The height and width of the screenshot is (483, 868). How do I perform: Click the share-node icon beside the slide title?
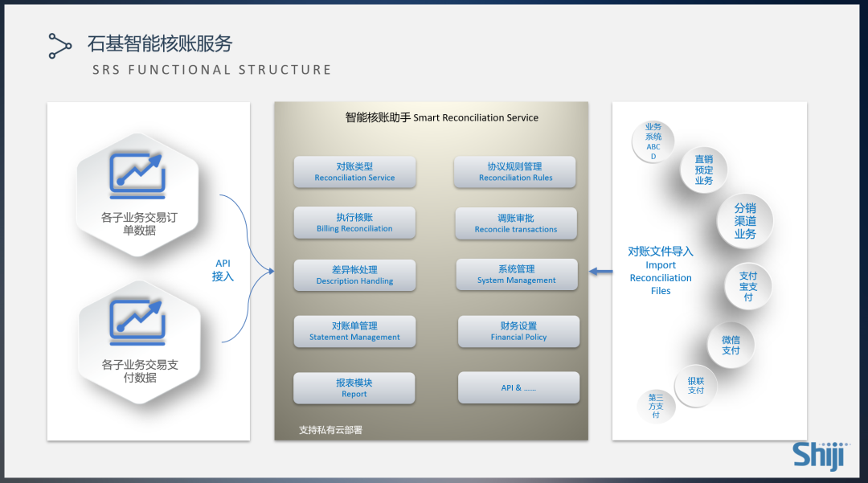click(59, 46)
